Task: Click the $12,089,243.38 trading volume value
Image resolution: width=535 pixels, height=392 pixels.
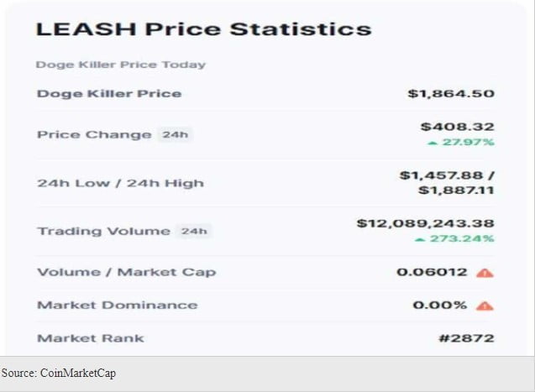Action: [x=425, y=223]
